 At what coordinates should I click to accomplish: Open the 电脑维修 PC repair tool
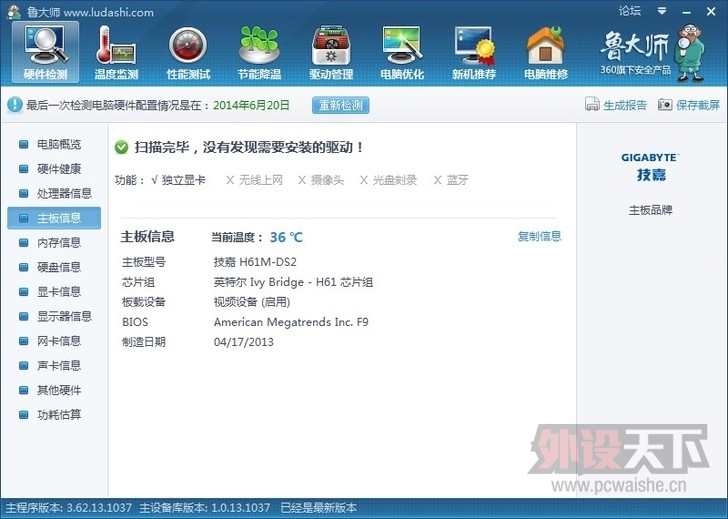tap(546, 52)
